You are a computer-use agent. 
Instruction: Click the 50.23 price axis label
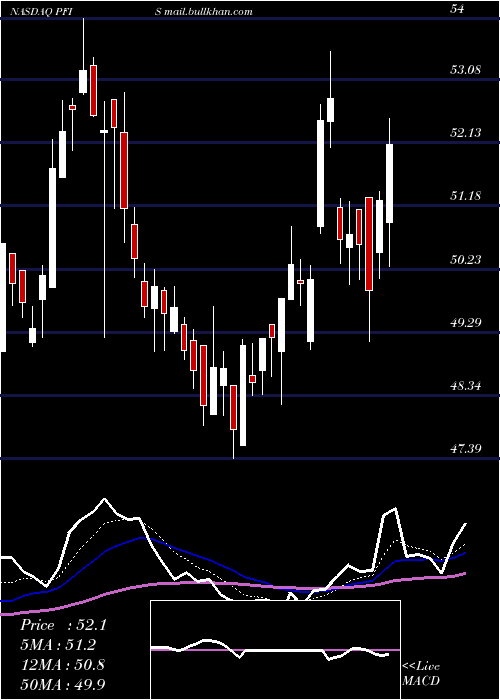466,259
